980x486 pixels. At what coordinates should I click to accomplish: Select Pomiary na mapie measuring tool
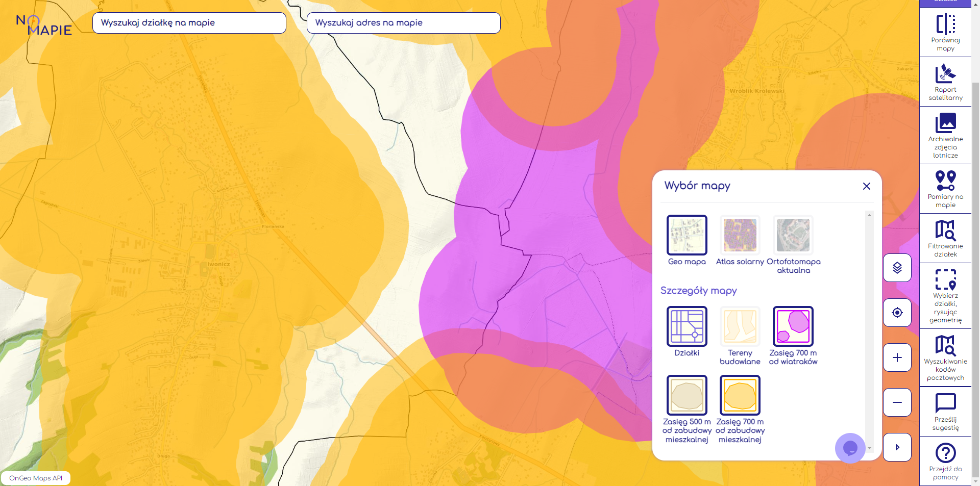945,188
